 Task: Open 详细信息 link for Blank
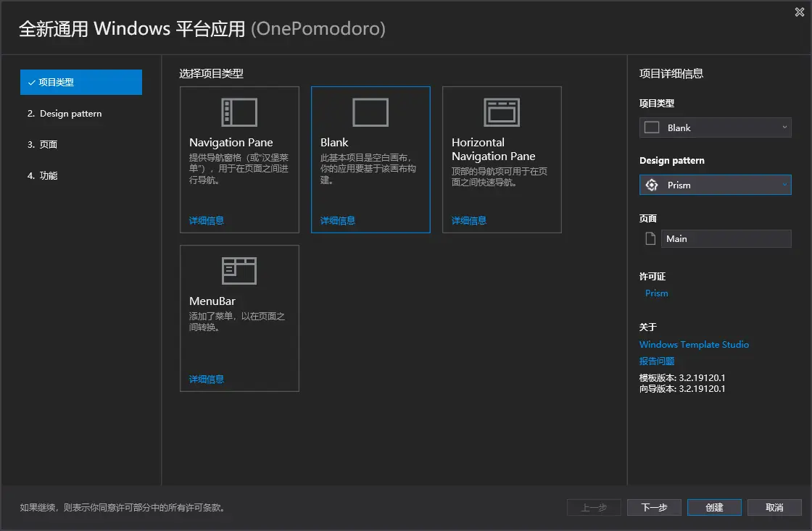click(x=338, y=220)
